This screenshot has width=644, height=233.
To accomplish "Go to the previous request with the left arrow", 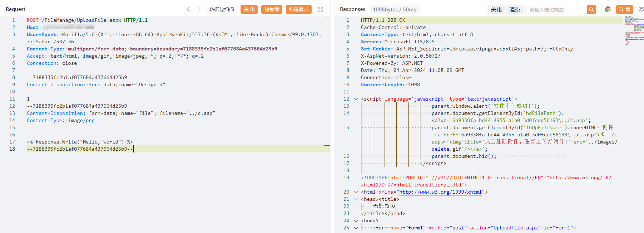I will pyautogui.click(x=188, y=9).
